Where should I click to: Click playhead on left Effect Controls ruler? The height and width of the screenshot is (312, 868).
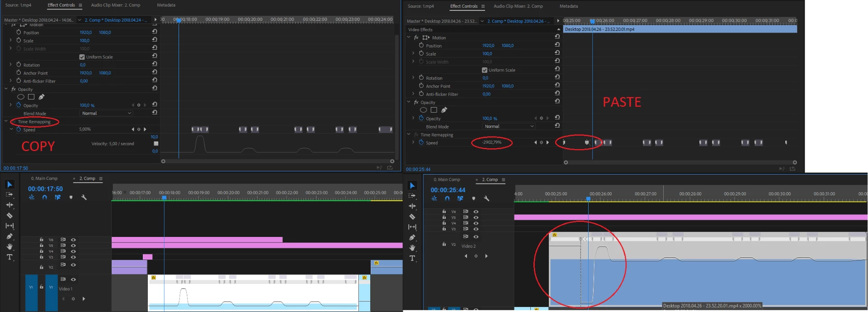[x=179, y=20]
